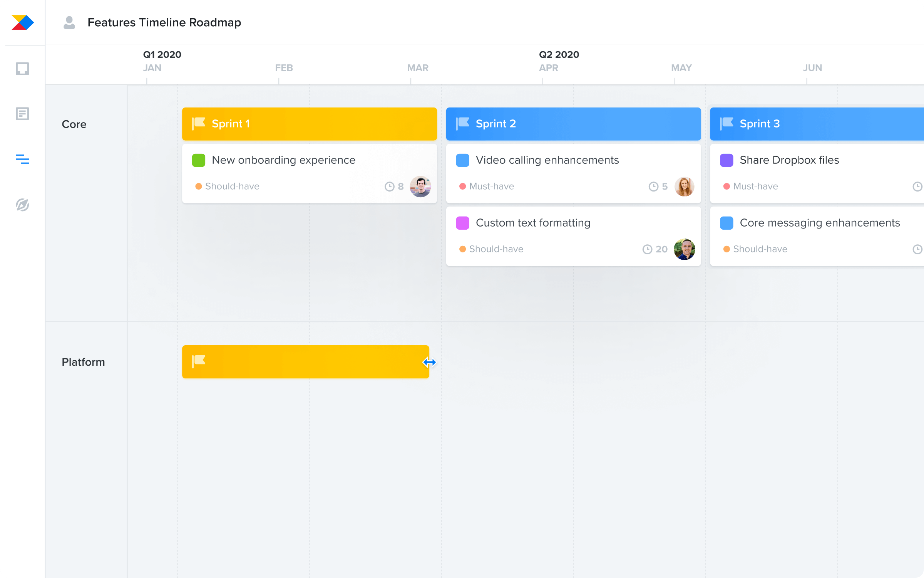Click the APR month marker
924x578 pixels.
549,68
